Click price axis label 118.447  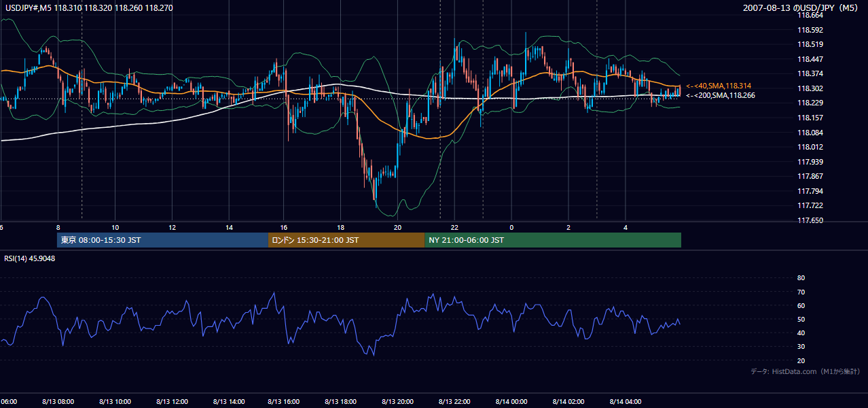click(x=810, y=59)
